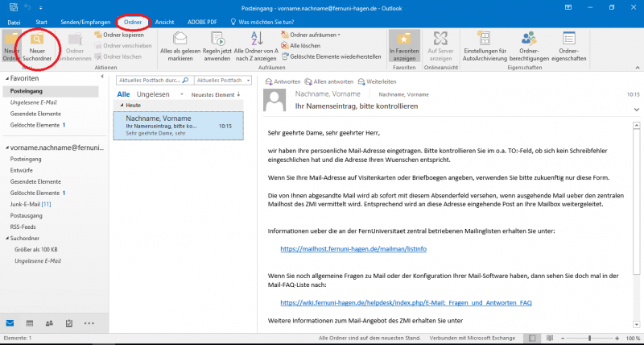Collapse the Heute group

pyautogui.click(x=122, y=106)
